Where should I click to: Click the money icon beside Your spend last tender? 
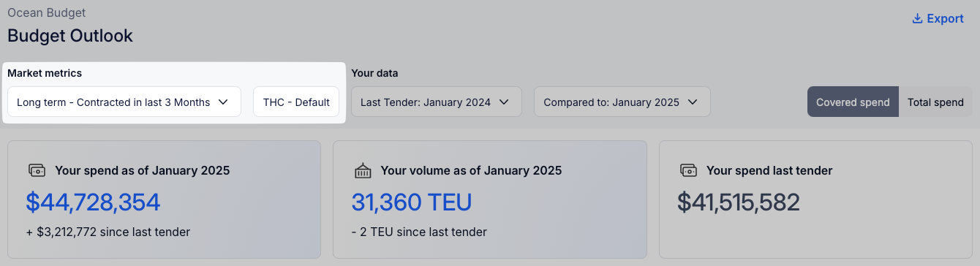point(688,170)
